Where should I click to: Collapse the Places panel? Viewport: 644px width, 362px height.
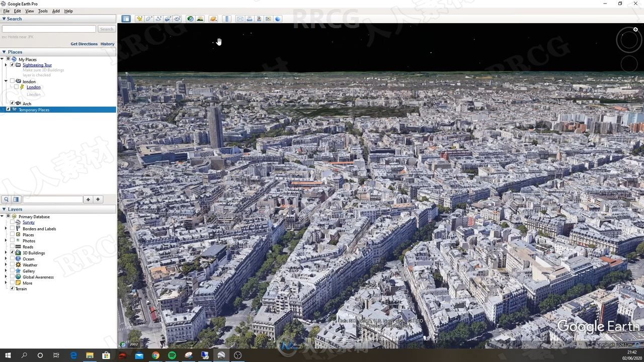(4, 52)
